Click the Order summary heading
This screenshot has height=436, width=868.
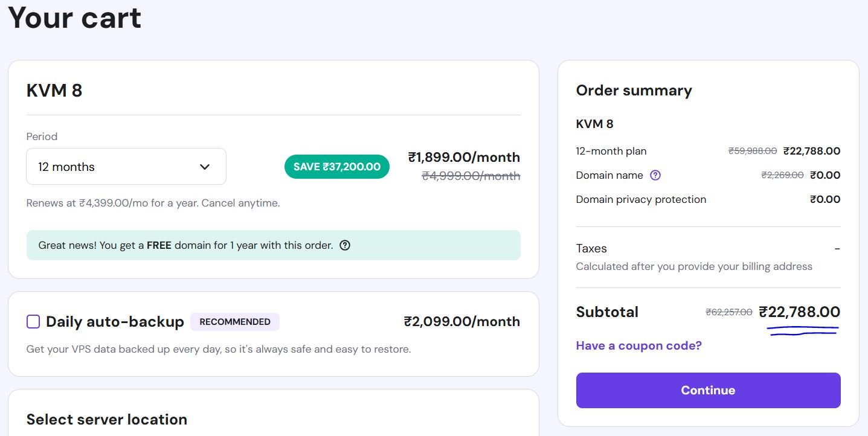pyautogui.click(x=634, y=91)
